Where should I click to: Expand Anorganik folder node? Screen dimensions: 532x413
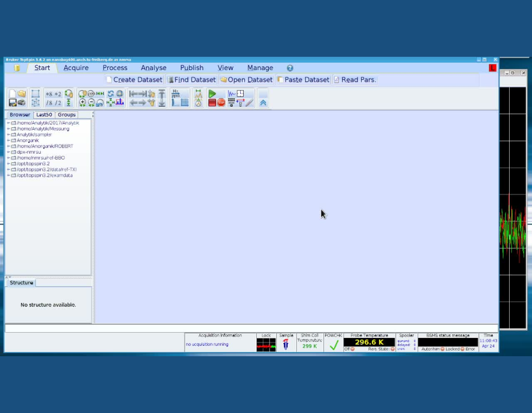point(9,140)
